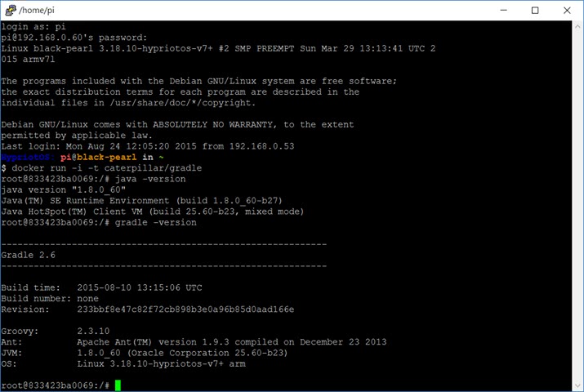Click revision hash '233bbf8e47c82f72cb898b3e0a96b85d0aad166e'

pyautogui.click(x=185, y=310)
